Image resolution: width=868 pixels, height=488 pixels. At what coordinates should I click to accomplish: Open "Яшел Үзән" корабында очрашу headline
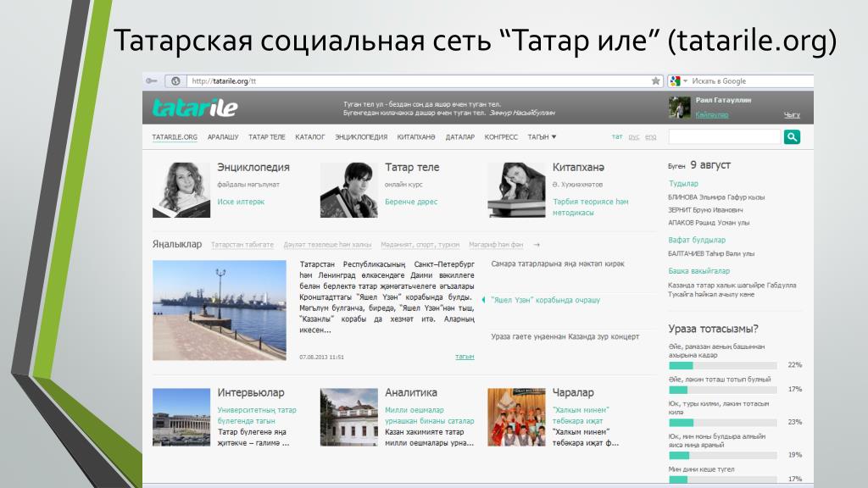(545, 300)
